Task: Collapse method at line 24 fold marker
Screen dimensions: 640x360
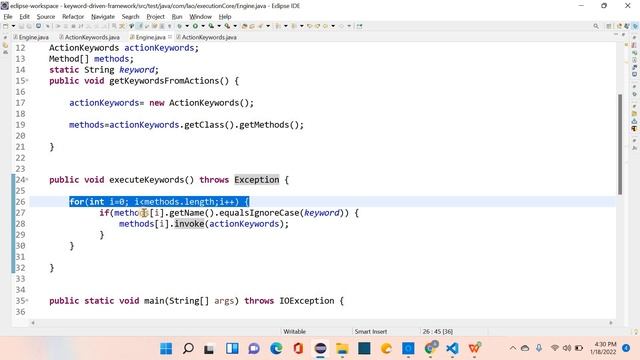Action: click(27, 180)
